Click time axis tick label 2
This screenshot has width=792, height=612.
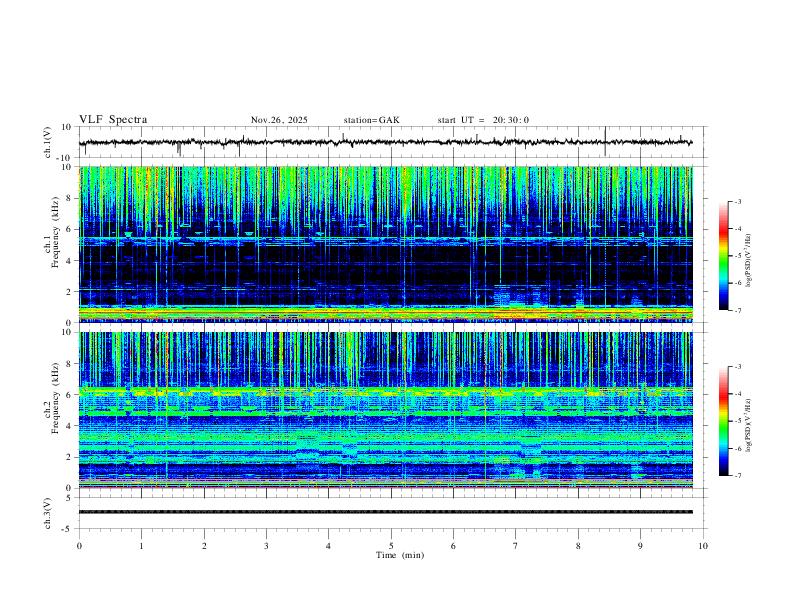pyautogui.click(x=204, y=546)
